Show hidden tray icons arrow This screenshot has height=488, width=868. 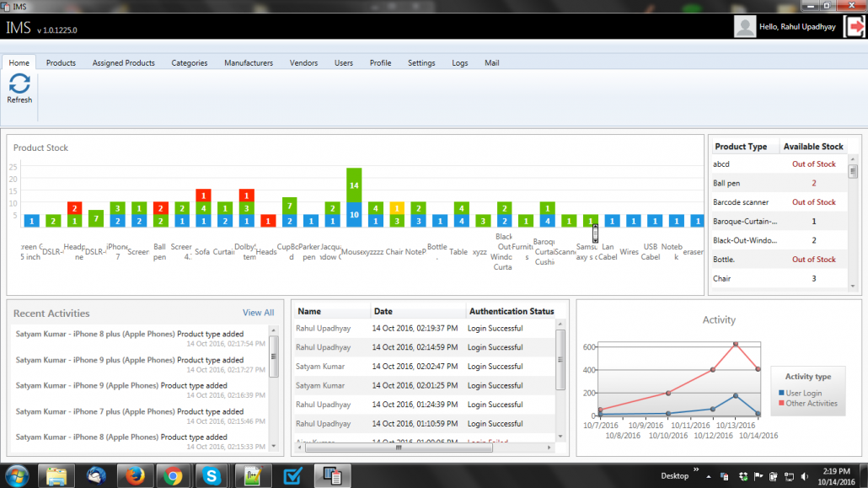point(709,476)
